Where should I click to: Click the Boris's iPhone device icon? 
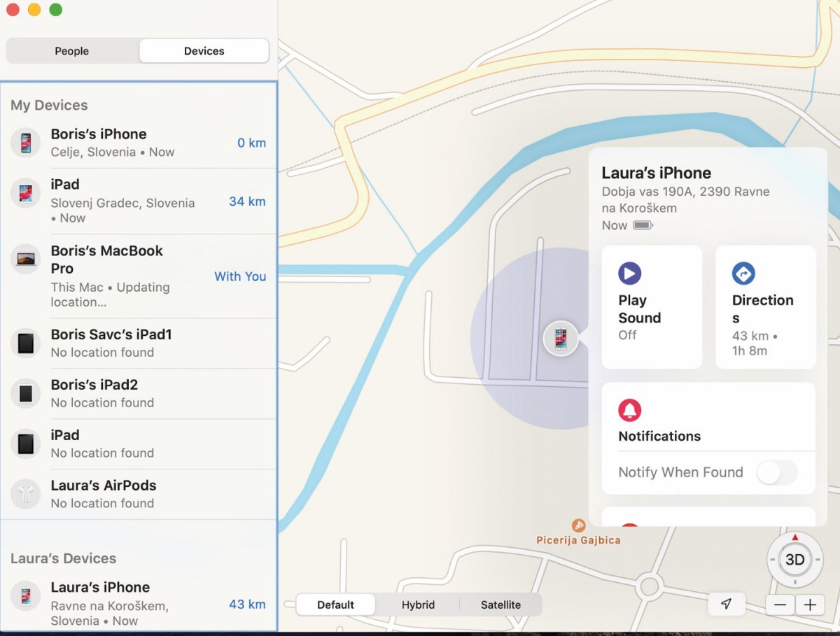pyautogui.click(x=26, y=143)
